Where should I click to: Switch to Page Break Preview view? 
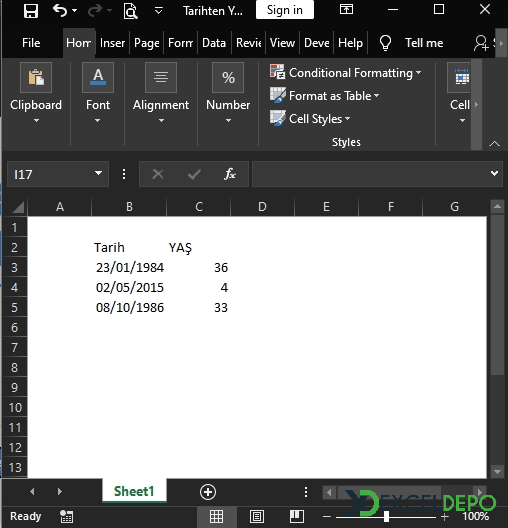pos(297,516)
